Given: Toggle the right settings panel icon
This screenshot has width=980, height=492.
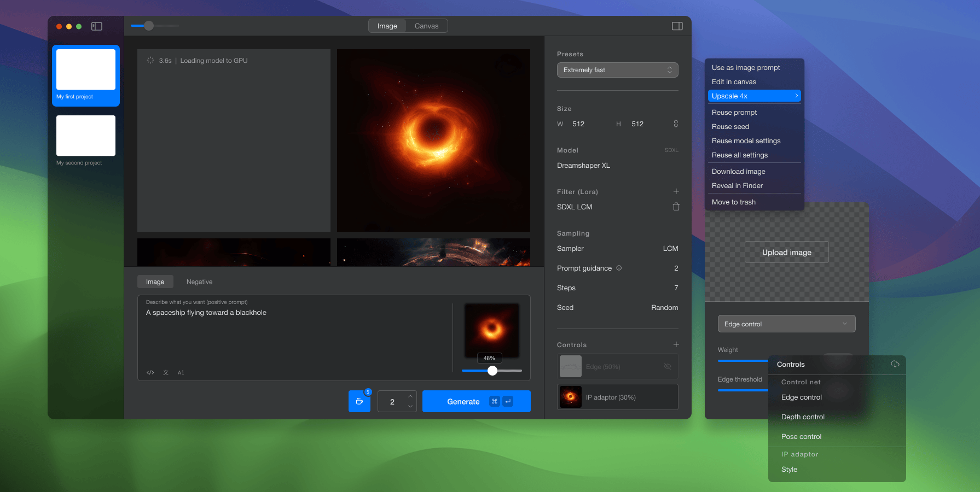Looking at the screenshot, I should pos(677,26).
